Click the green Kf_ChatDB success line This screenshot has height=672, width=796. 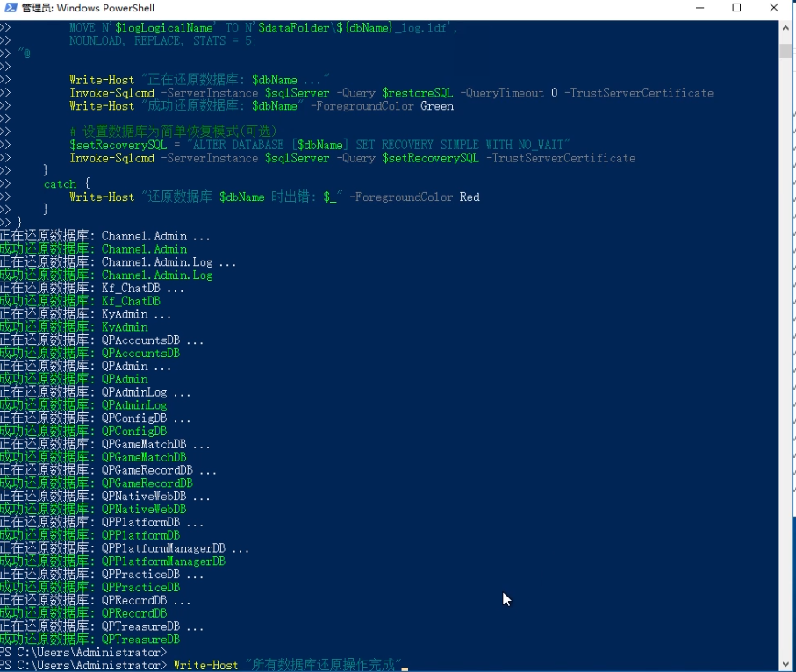pos(80,301)
